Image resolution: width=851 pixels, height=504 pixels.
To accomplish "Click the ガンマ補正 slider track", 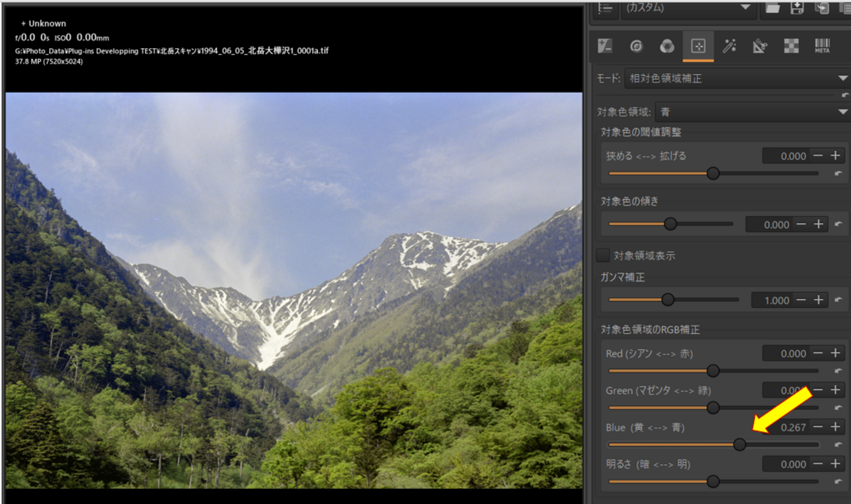I will (x=674, y=300).
